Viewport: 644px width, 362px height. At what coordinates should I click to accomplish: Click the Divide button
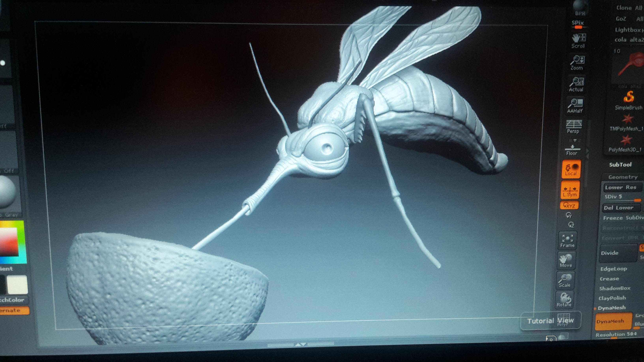(618, 253)
